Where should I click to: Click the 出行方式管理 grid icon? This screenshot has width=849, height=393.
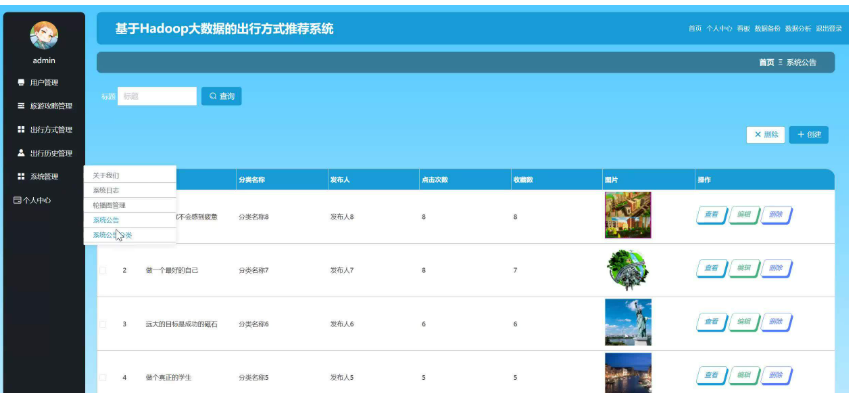click(21, 130)
